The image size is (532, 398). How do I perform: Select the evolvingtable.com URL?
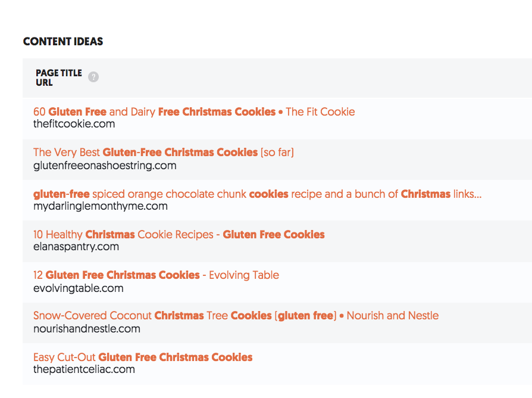(78, 288)
